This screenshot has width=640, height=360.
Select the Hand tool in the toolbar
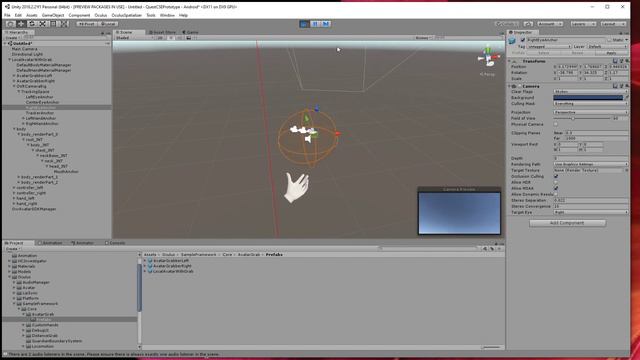[11, 24]
